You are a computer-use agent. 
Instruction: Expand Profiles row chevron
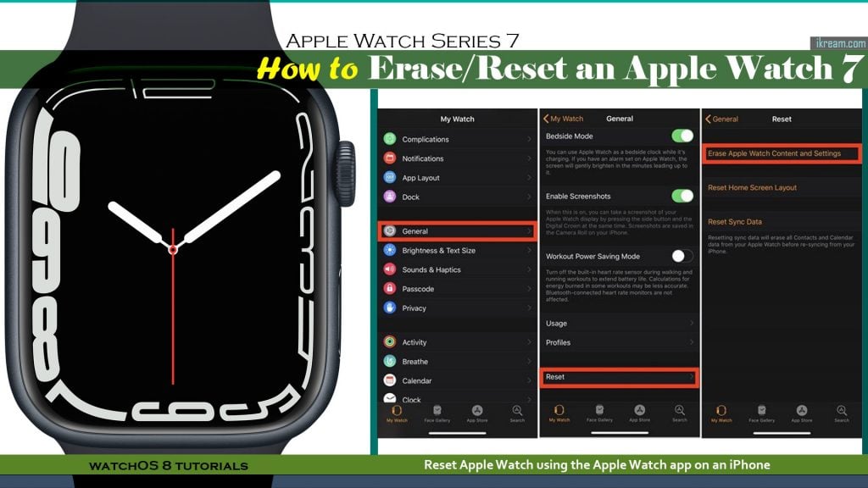click(692, 342)
